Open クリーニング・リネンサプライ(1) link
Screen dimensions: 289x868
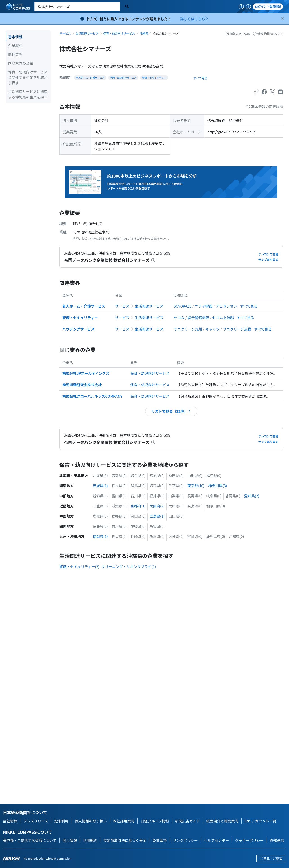pyautogui.click(x=129, y=567)
